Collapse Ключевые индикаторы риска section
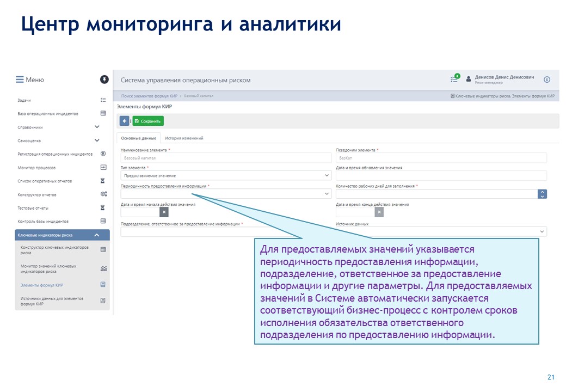This screenshot has height=392, width=566. pyautogui.click(x=97, y=235)
